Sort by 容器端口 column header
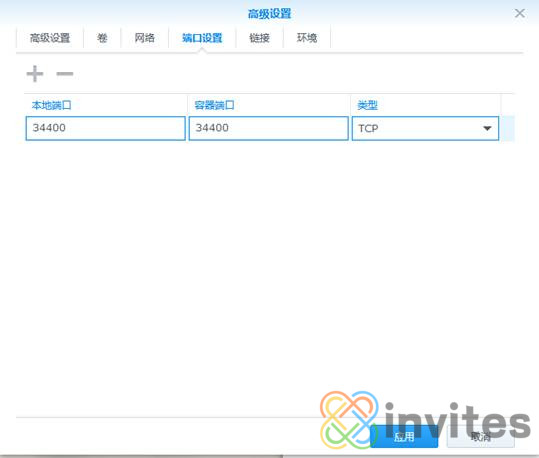 coord(214,105)
